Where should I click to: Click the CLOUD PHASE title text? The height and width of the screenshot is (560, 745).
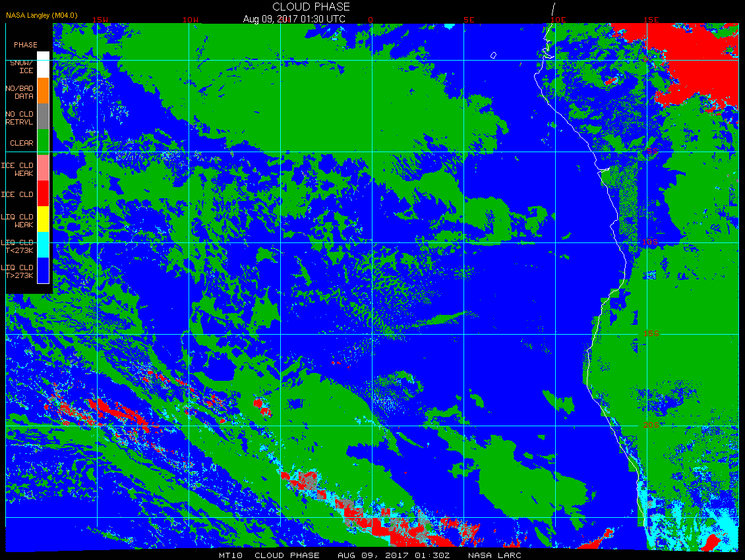311,7
